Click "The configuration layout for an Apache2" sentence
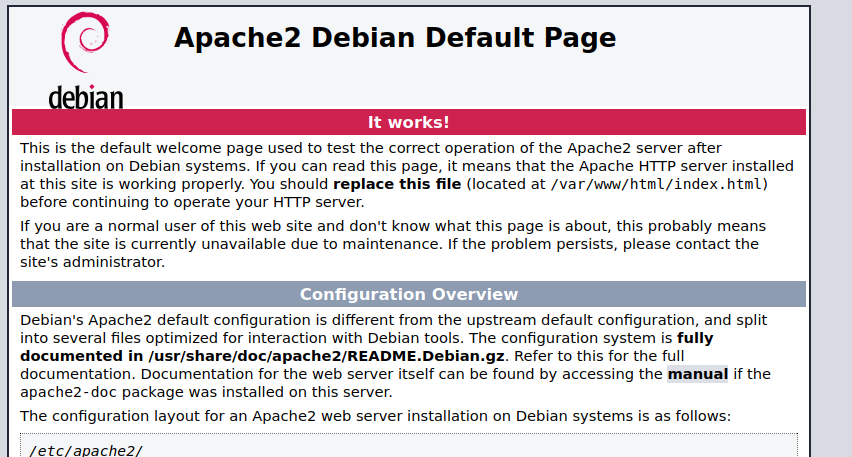Screen dimensions: 852x457 [x=375, y=416]
